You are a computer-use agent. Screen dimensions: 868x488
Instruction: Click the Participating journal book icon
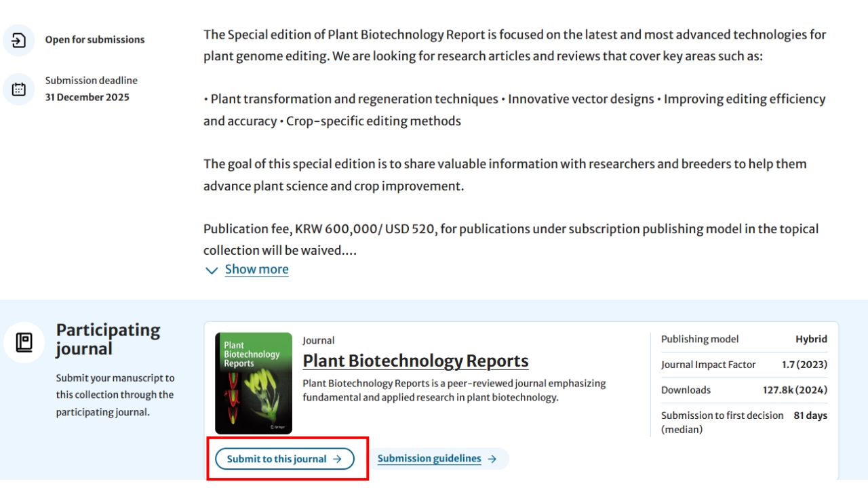point(24,342)
